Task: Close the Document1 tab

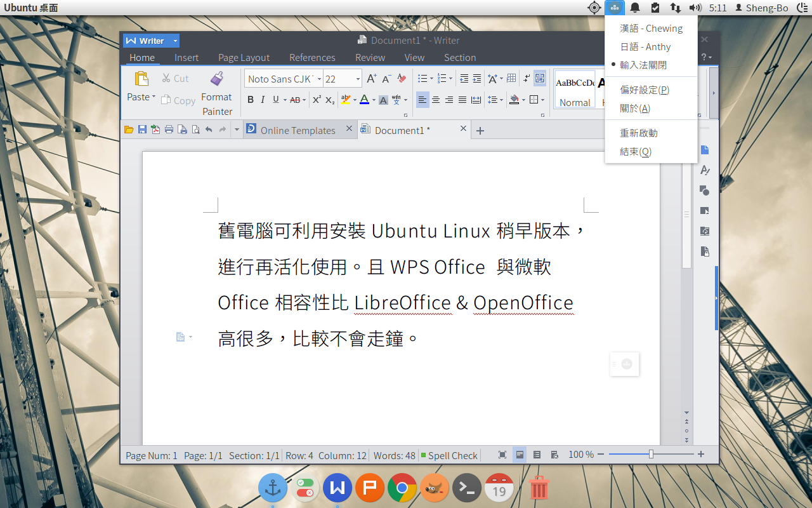Action: pos(463,128)
